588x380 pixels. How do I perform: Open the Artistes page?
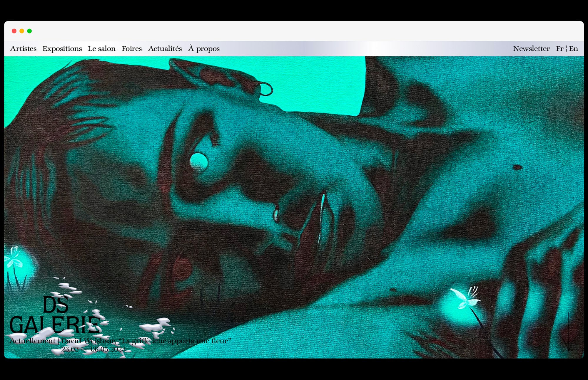(x=24, y=49)
